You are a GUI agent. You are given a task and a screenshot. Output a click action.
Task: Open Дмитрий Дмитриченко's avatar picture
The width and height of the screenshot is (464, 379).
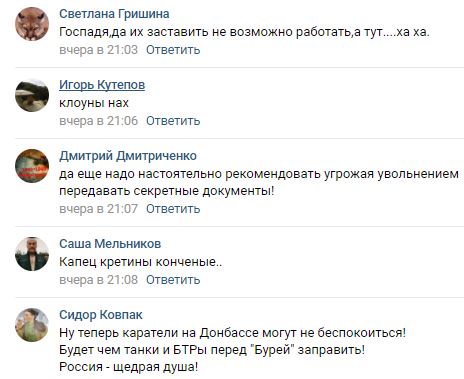32,166
